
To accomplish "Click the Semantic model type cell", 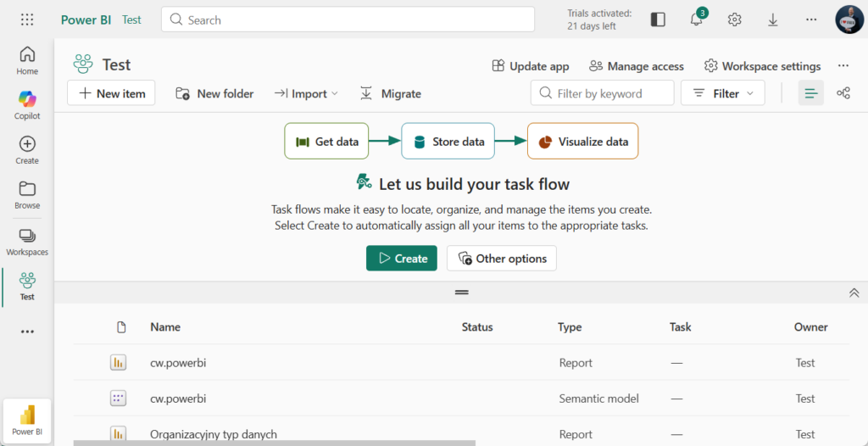I will click(599, 399).
